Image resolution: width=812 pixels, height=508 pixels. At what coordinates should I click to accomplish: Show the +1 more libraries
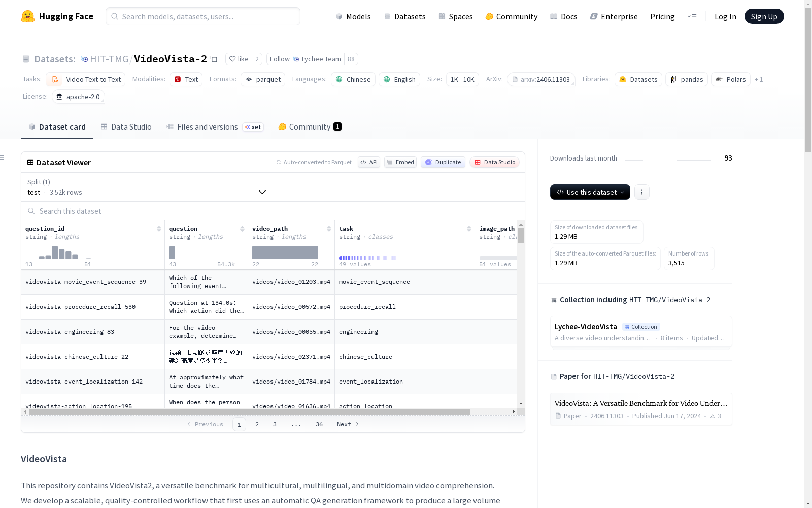pyautogui.click(x=759, y=79)
